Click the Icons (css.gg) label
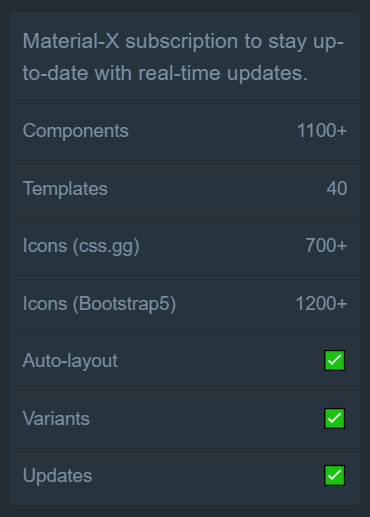370x517 pixels. pyautogui.click(x=81, y=246)
